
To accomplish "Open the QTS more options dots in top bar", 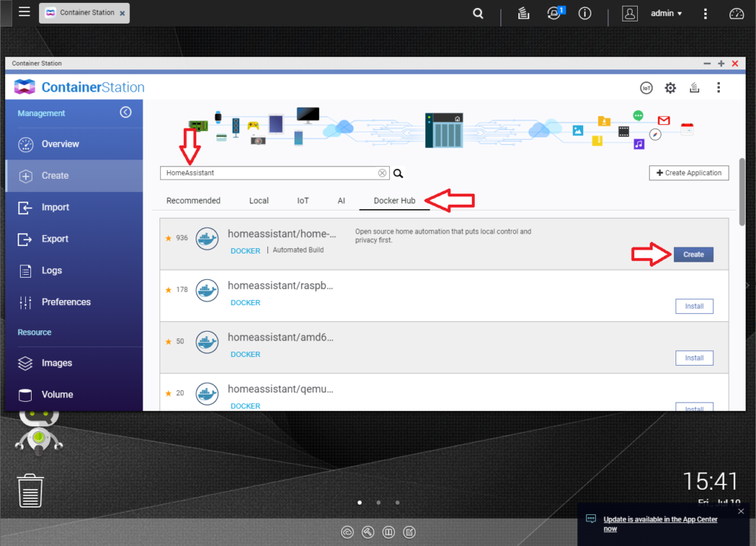I will tap(705, 13).
